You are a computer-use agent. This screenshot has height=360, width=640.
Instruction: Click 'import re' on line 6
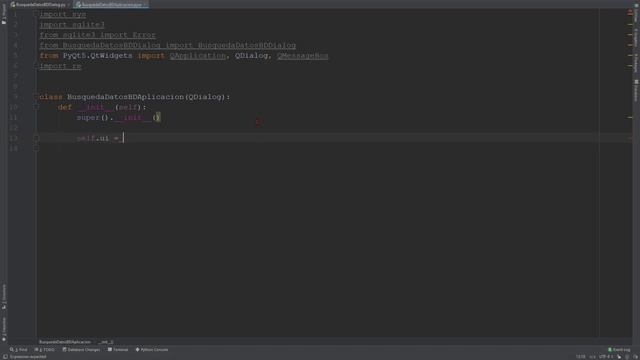[60, 66]
